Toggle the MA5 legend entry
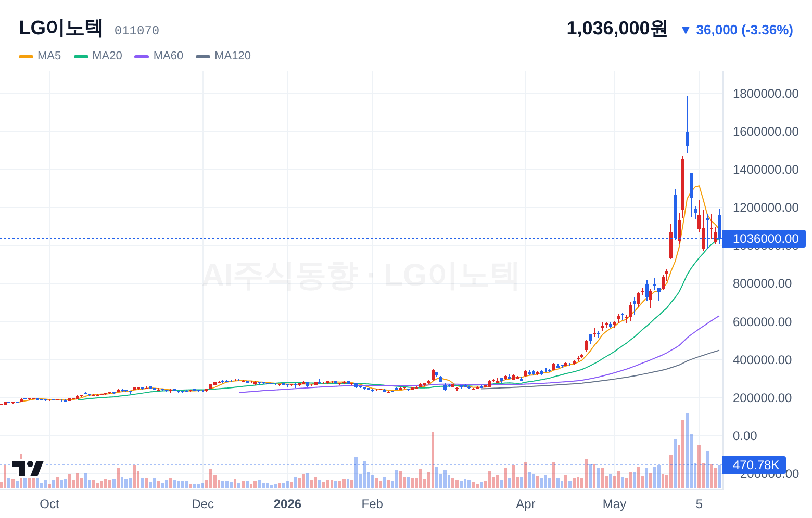Screen dimensions: 812x518 [40, 56]
